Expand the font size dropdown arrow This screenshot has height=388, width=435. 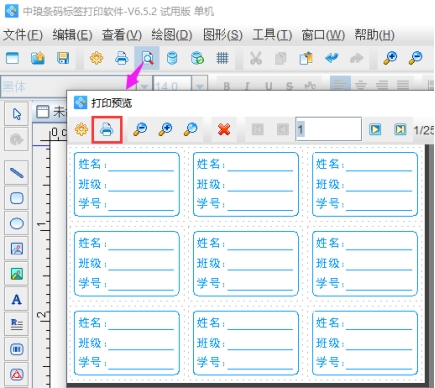click(199, 86)
